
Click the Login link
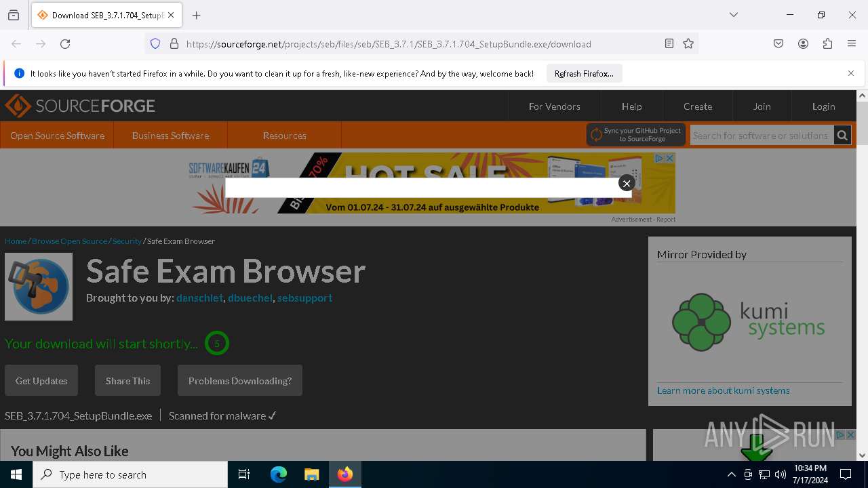[x=823, y=106]
